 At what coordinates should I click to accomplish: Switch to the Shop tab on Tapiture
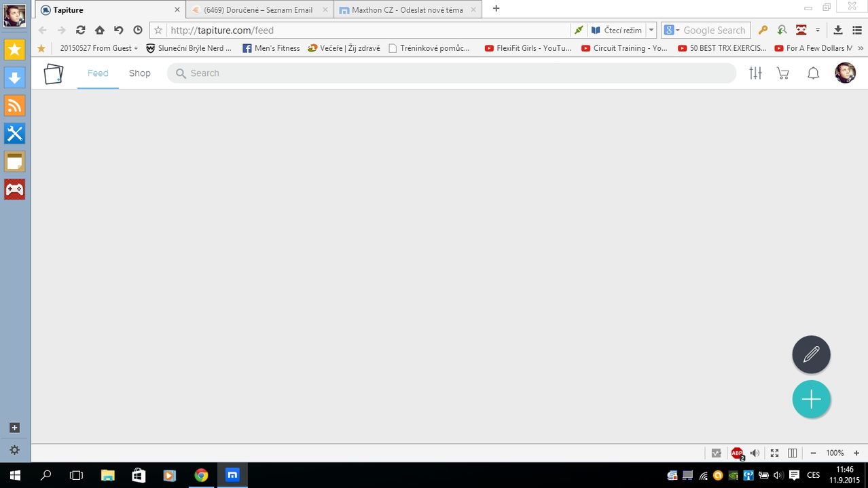pos(139,73)
